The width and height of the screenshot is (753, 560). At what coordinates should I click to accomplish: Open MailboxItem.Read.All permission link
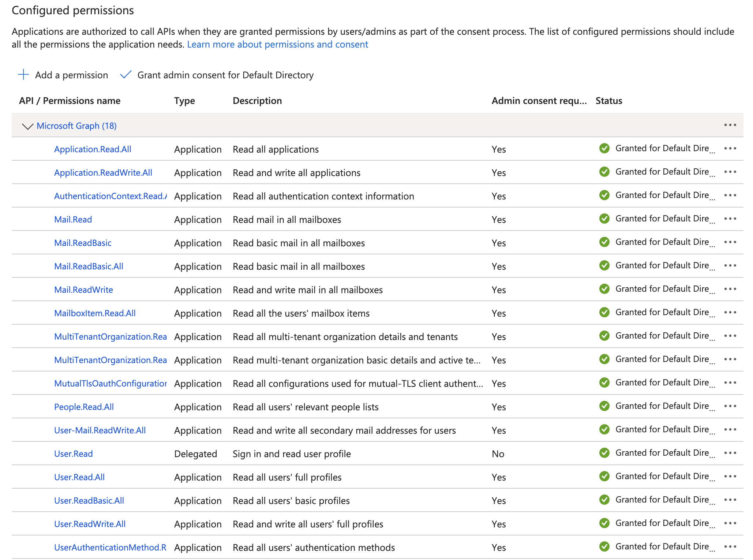[95, 313]
